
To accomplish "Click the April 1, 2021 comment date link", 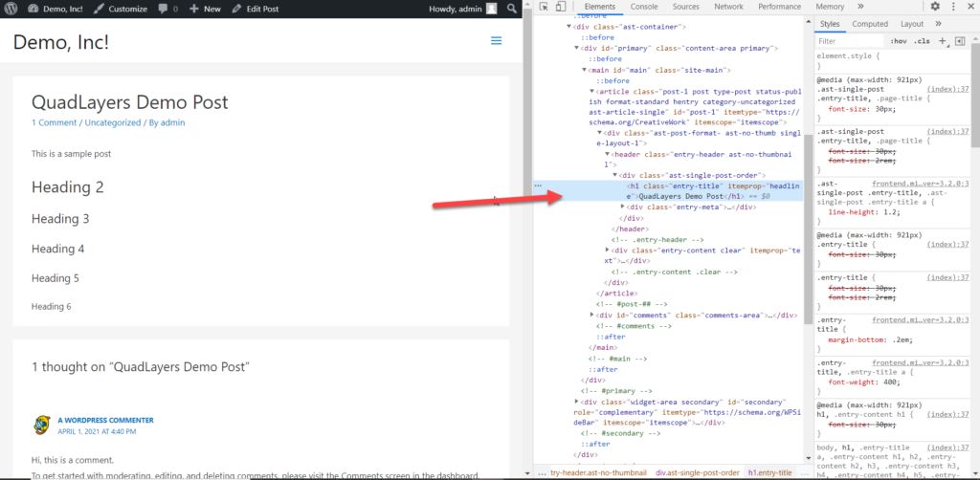I will tap(97, 431).
